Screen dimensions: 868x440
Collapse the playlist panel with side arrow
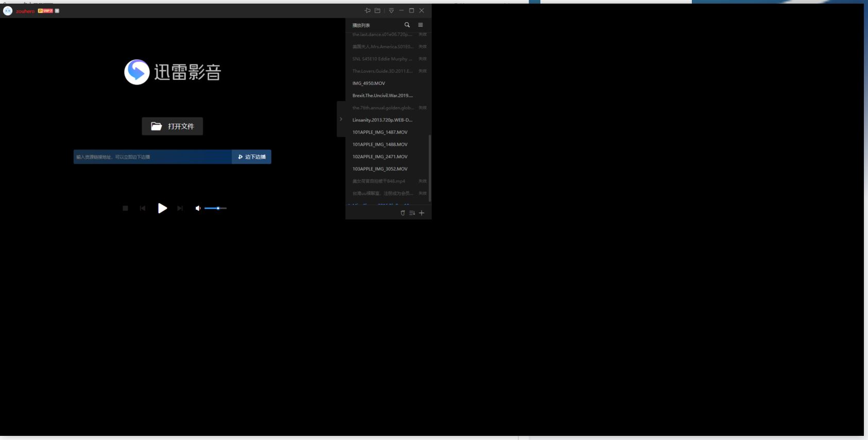341,119
